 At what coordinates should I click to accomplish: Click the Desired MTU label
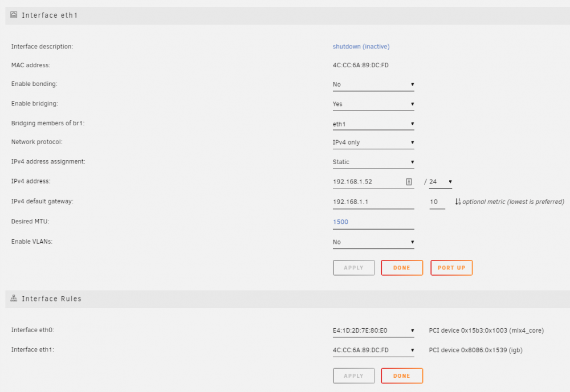pos(30,221)
